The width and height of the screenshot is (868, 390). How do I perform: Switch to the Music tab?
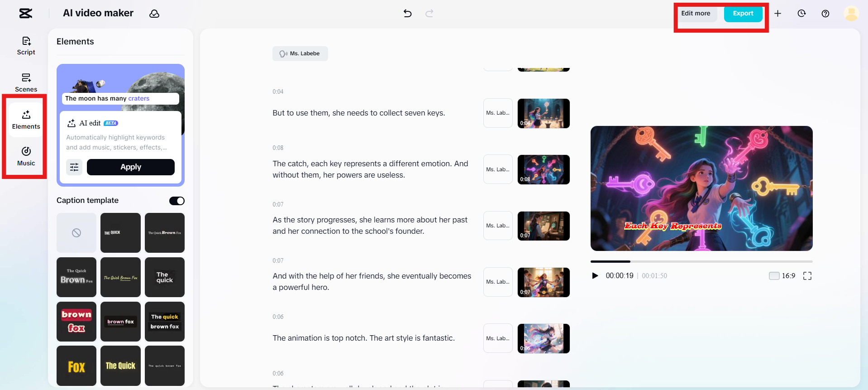(x=26, y=157)
